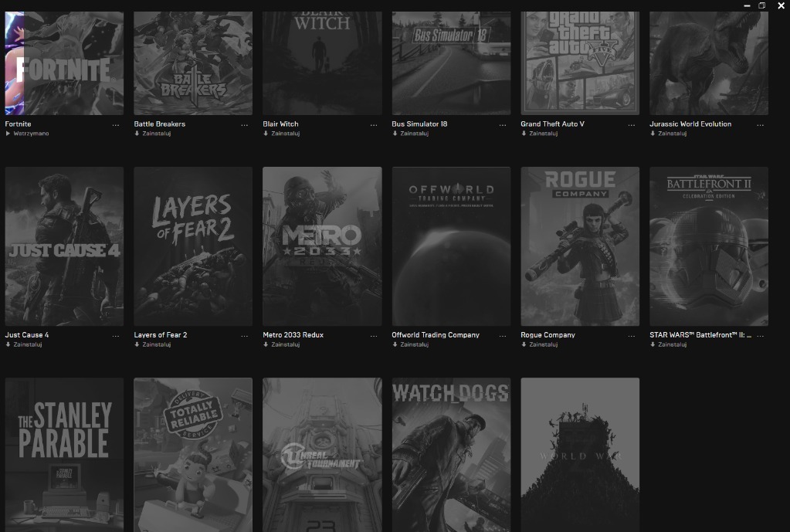This screenshot has height=532, width=790.
Task: Click the Bus Simulator 18 title text
Action: click(419, 124)
